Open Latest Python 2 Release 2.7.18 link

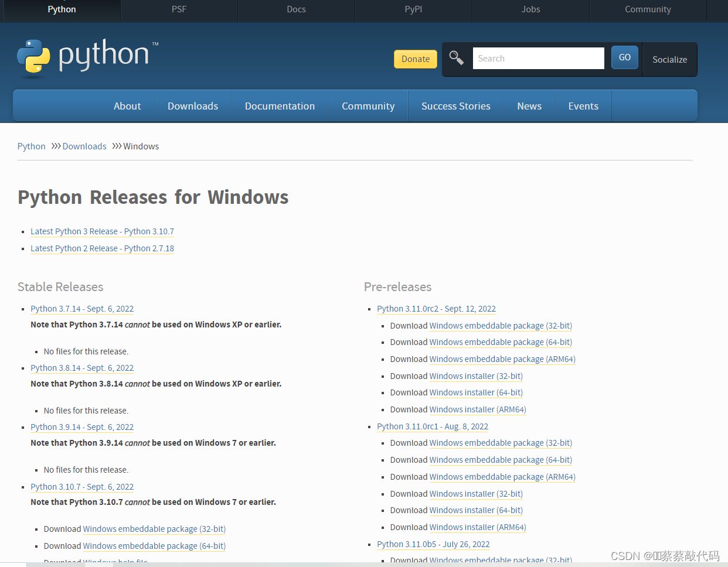102,248
